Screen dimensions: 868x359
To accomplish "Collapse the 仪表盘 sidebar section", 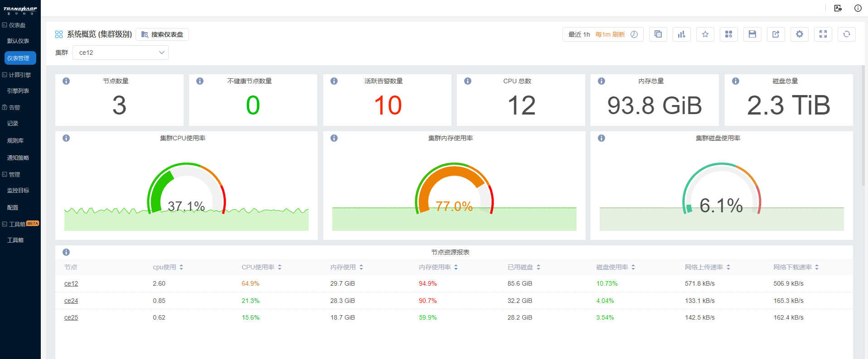I will (14, 25).
